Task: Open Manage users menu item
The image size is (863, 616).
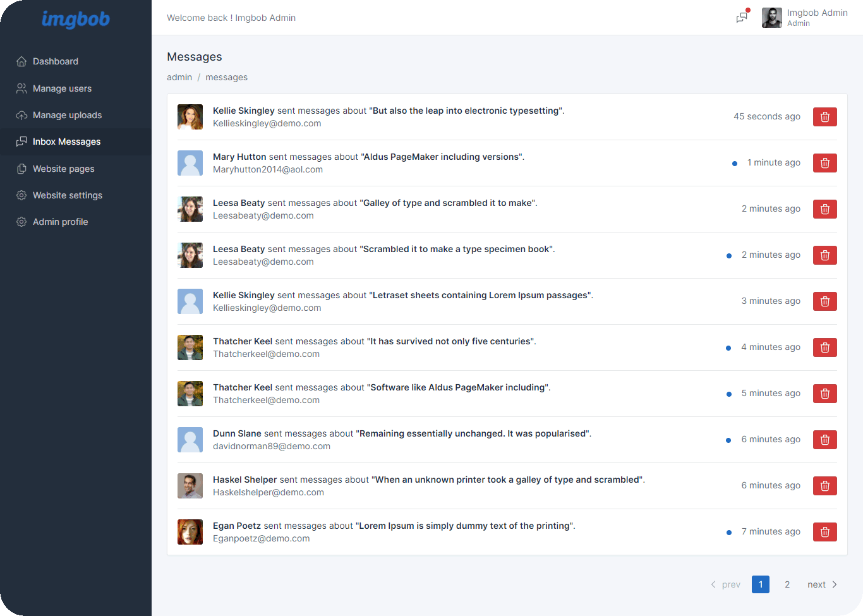Action: click(76, 88)
